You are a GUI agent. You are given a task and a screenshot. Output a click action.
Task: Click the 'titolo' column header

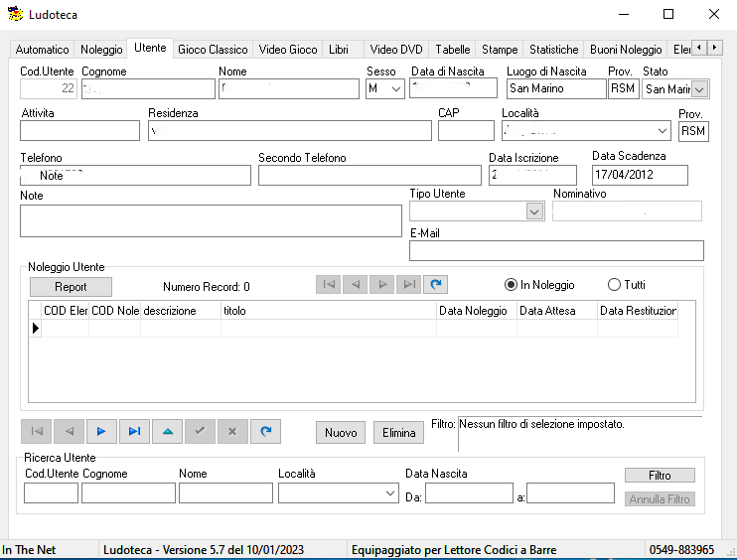(x=329, y=311)
